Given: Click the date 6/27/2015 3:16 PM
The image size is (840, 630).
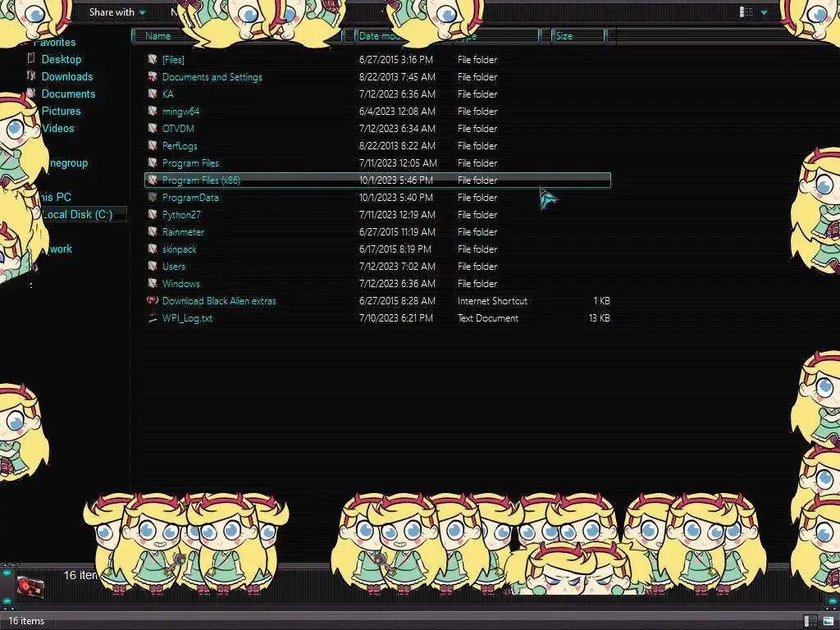Looking at the screenshot, I should [x=396, y=59].
